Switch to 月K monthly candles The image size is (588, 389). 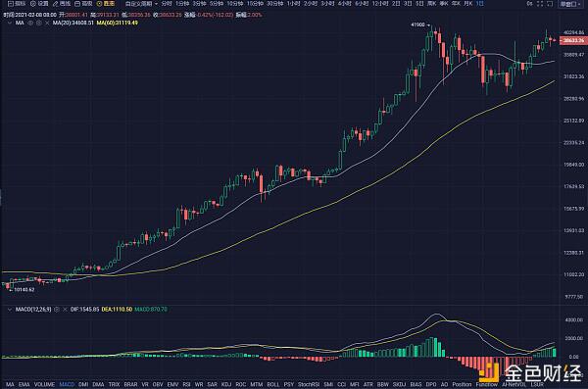click(x=468, y=4)
